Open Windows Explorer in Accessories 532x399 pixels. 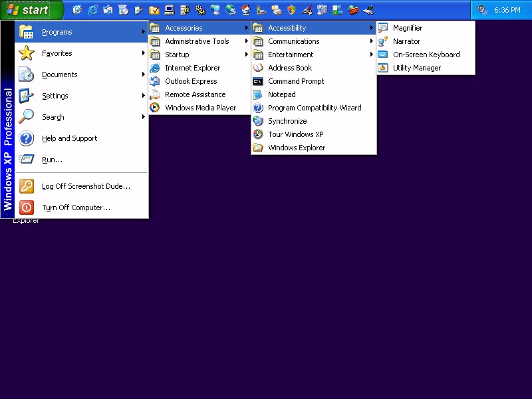(x=296, y=148)
